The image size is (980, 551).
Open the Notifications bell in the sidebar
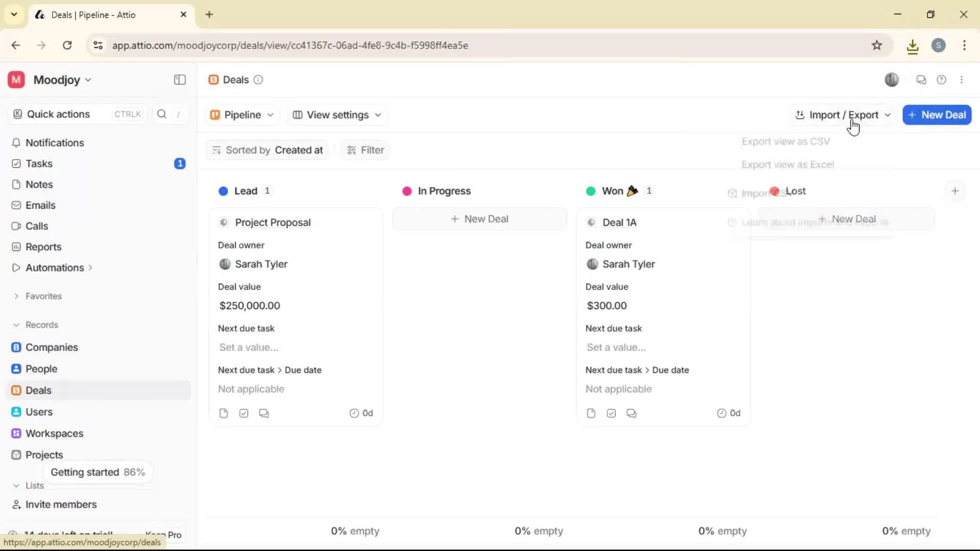[x=55, y=143]
